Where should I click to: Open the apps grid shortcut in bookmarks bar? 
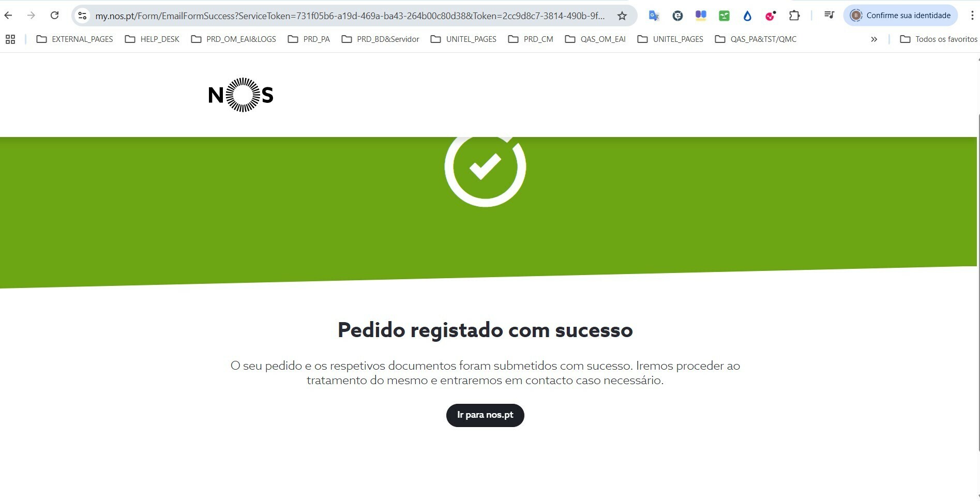(x=10, y=39)
